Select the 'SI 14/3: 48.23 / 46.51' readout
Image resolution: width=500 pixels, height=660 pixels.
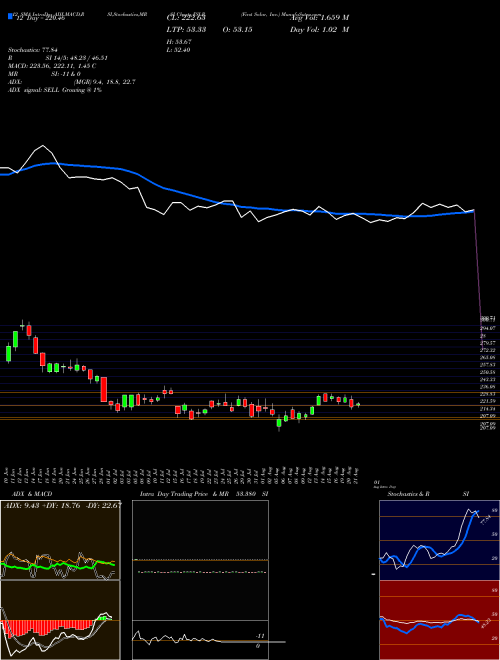tap(77, 58)
